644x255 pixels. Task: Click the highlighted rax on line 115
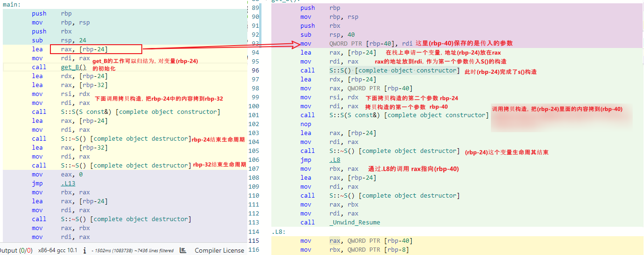(x=334, y=241)
